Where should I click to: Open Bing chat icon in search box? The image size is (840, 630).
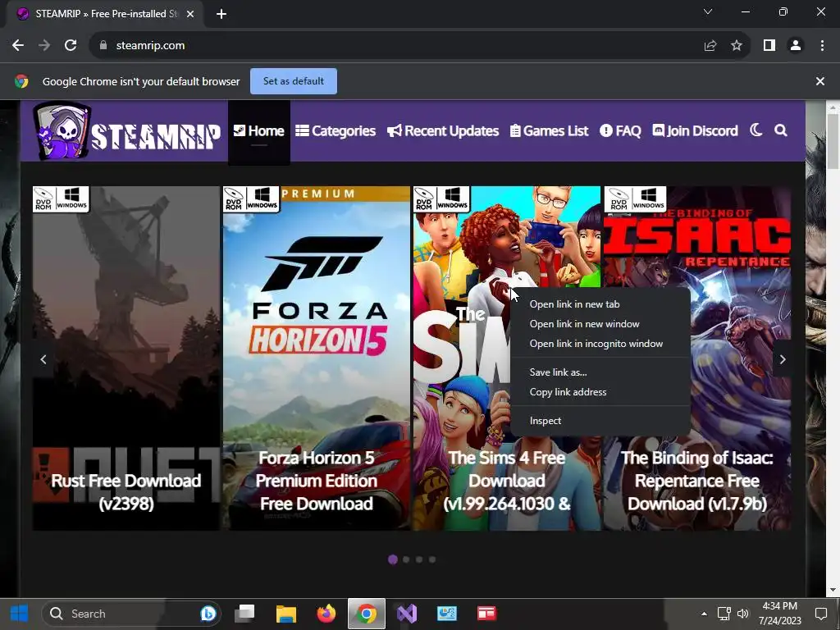pos(208,614)
